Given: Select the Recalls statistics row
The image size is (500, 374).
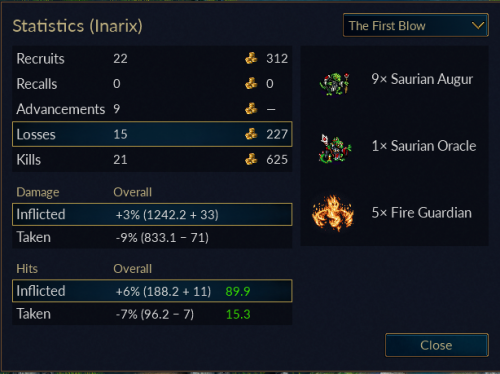Looking at the screenshot, I should [152, 84].
